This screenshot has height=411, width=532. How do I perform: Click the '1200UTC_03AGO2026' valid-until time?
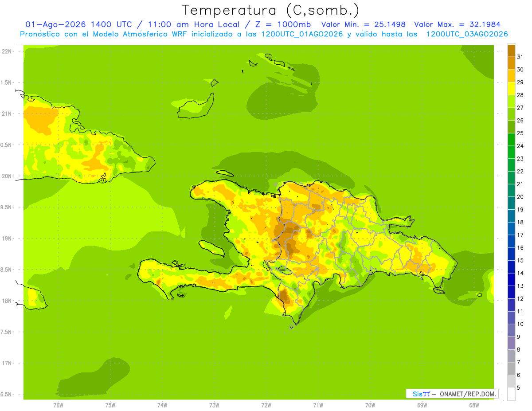467,34
